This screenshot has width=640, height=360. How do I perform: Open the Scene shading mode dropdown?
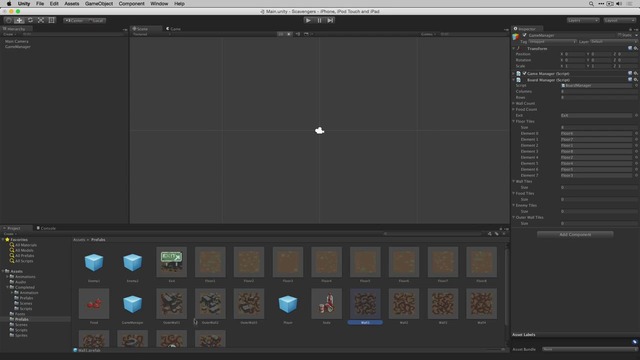151,34
